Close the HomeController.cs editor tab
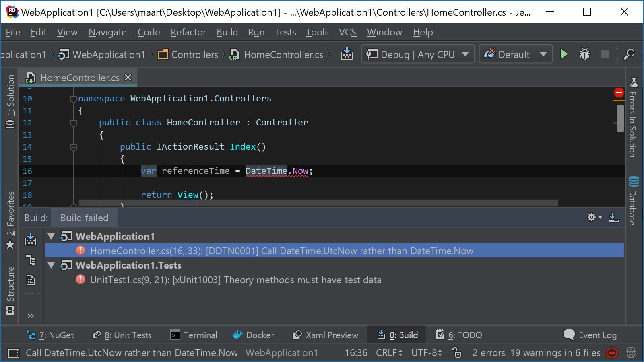 [x=128, y=77]
